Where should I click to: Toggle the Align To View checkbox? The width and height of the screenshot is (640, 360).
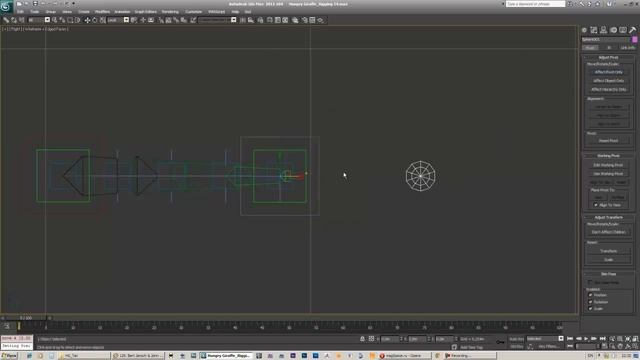(596, 205)
